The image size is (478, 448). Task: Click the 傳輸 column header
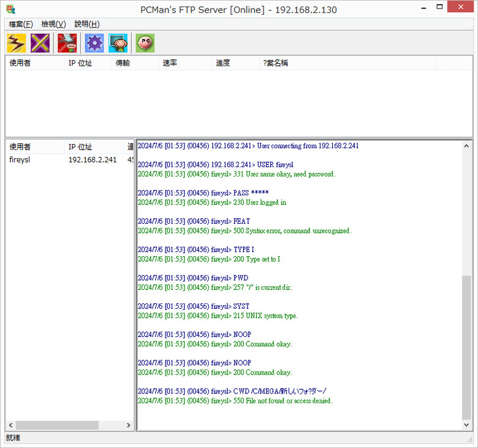pyautogui.click(x=135, y=63)
